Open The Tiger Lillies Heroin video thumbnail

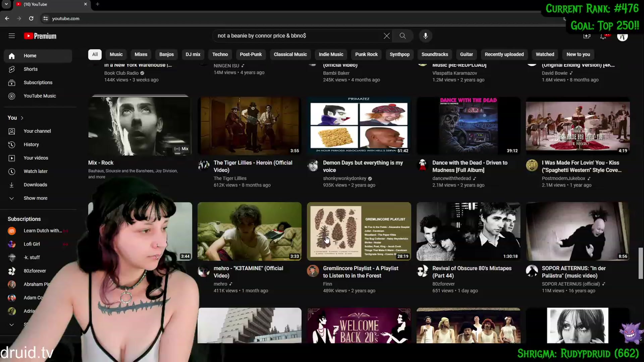click(x=249, y=126)
